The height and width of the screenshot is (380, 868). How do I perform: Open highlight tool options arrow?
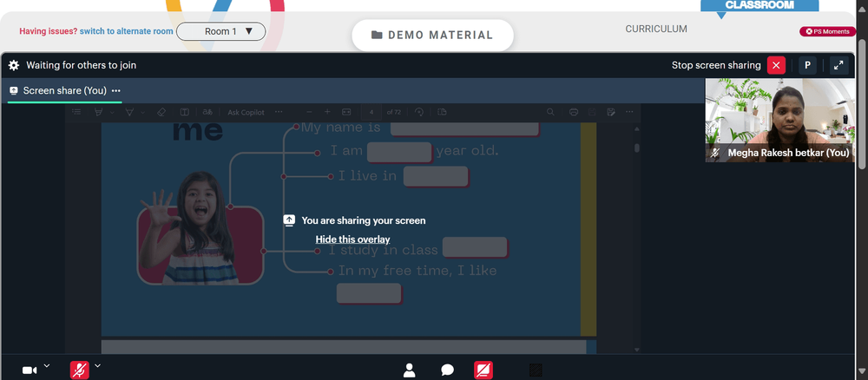[x=112, y=112]
